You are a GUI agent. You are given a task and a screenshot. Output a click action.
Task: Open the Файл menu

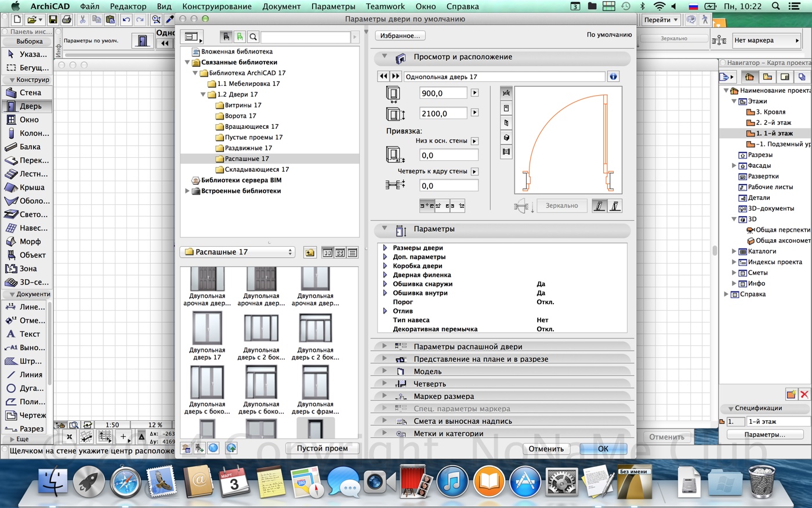coord(90,6)
